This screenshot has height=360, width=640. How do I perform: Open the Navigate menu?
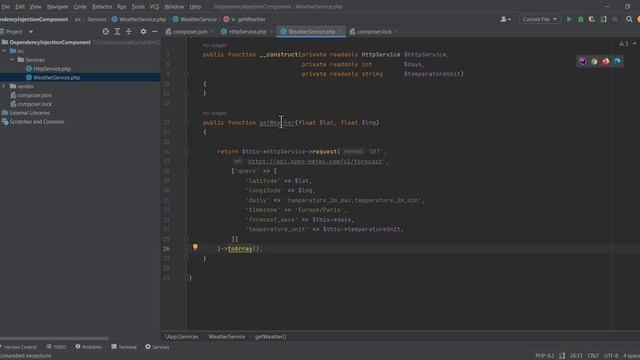click(x=58, y=7)
